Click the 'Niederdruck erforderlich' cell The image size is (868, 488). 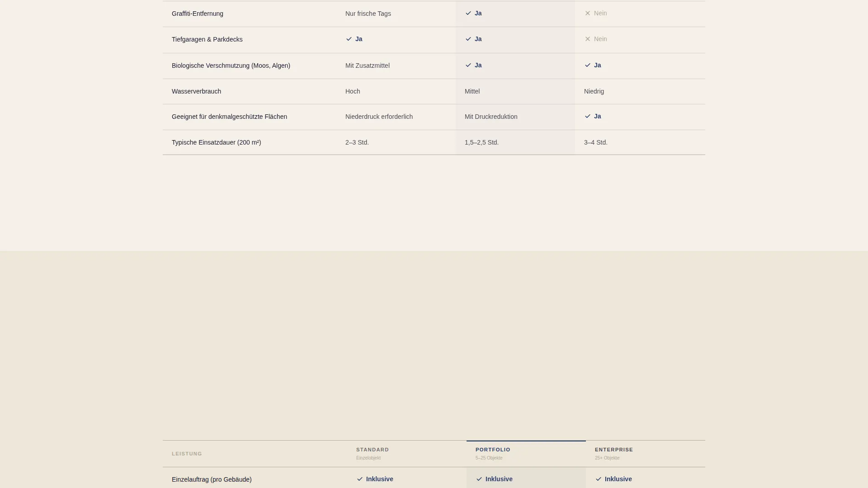(379, 117)
